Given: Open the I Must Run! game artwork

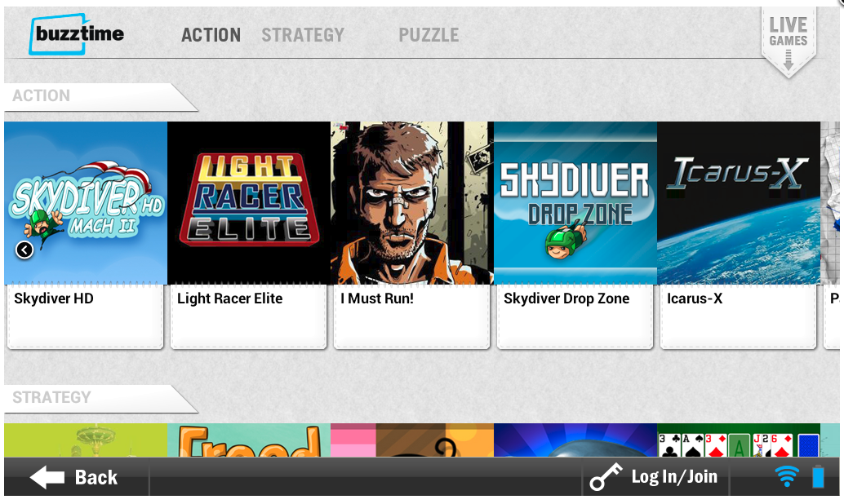Looking at the screenshot, I should 411,203.
